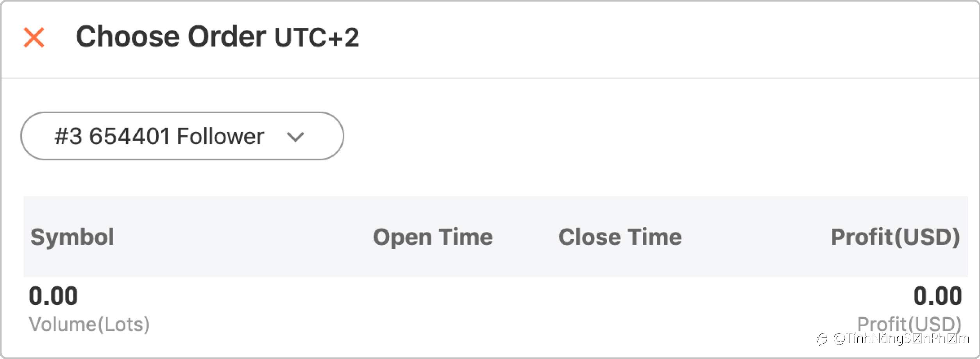Click the watermark logo icon beside @TínhNăng
The image size is (980, 359).
click(x=822, y=339)
